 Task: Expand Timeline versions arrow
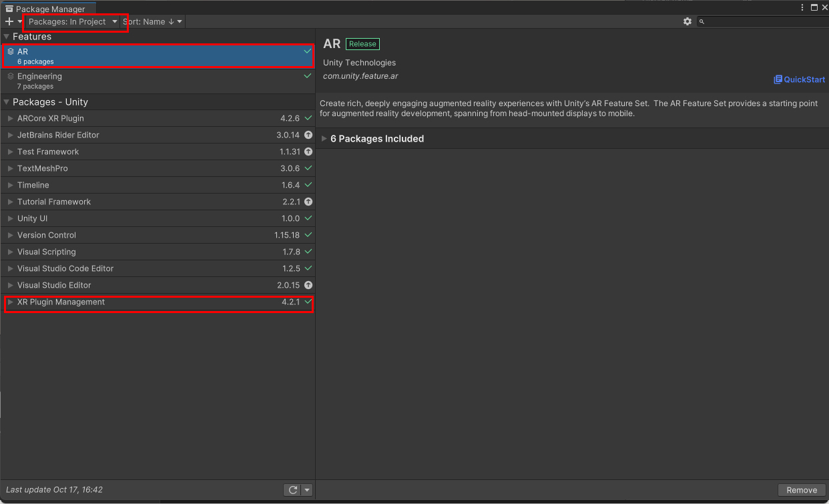click(x=10, y=185)
